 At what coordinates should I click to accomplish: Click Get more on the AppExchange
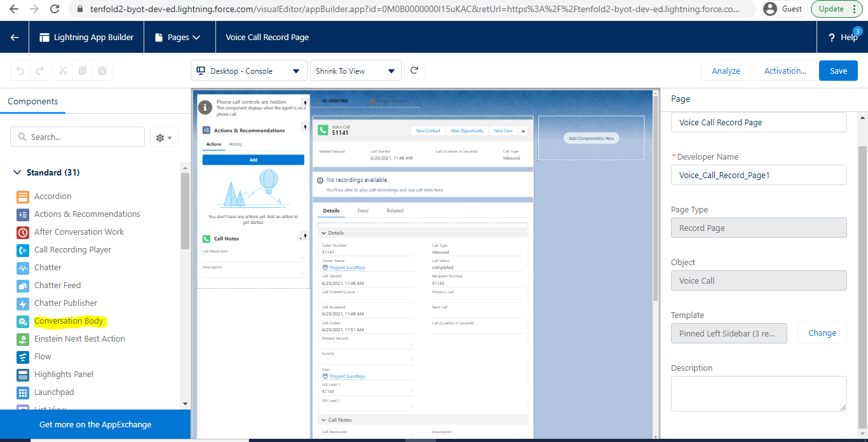pos(95,425)
